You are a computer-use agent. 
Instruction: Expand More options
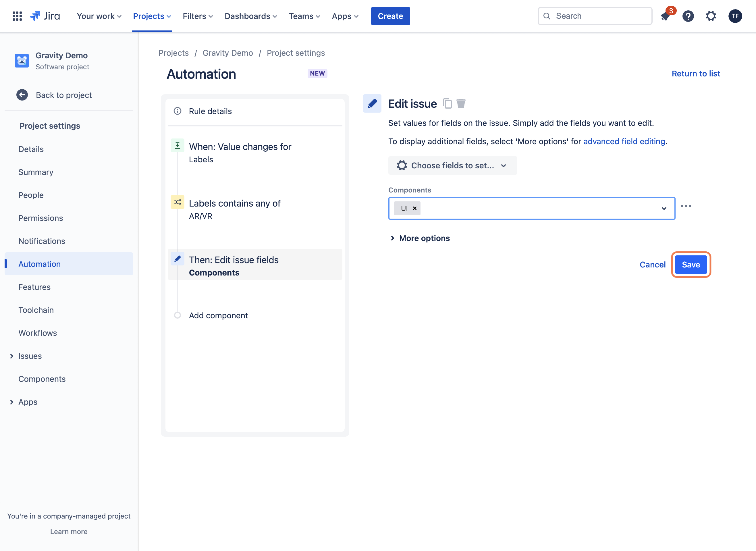(x=420, y=238)
